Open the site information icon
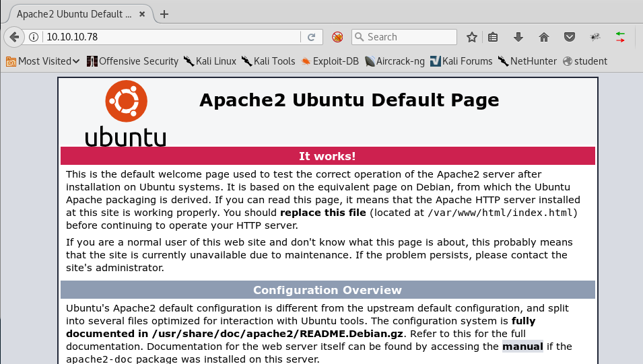Image resolution: width=643 pixels, height=364 pixels. [x=34, y=37]
